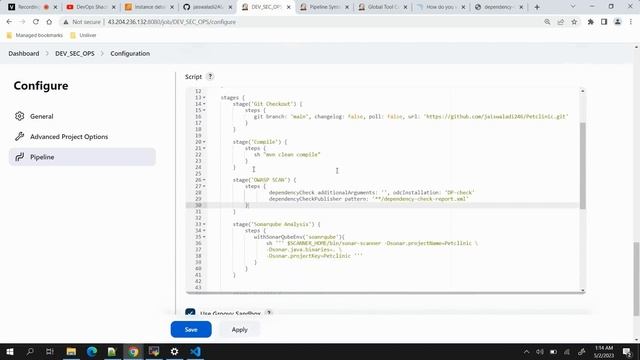Collapse the withSonarQubeEnv fold at line 35
Image resolution: width=640 pixels, height=360 pixels.
pos(204,237)
